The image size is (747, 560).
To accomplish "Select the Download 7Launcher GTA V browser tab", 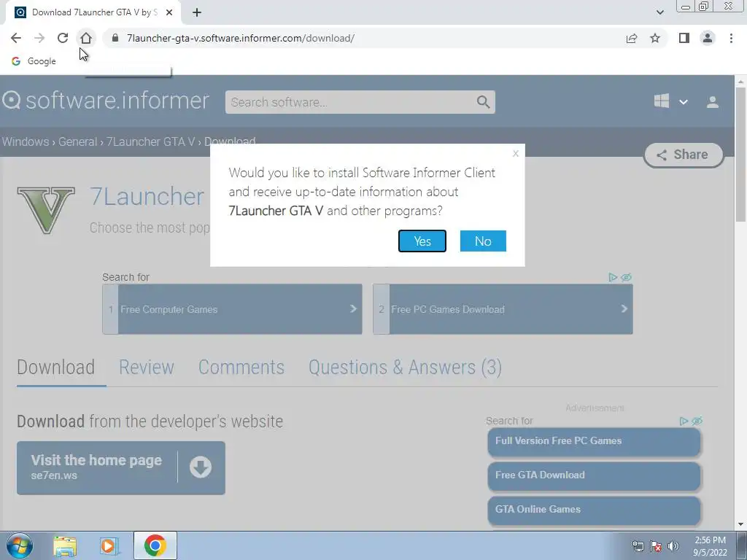I will point(93,12).
